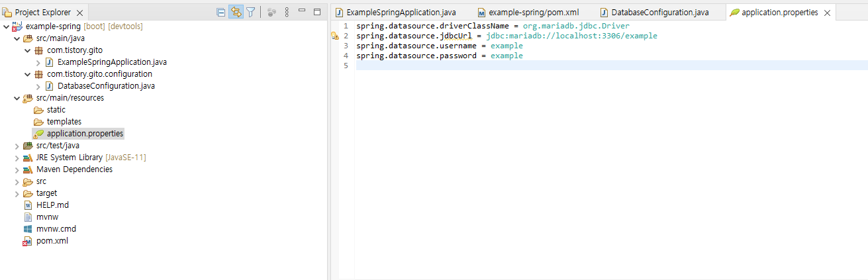Click the Maven Dependencies library icon
Viewport: 868px width, 280px height.
coord(28,169)
